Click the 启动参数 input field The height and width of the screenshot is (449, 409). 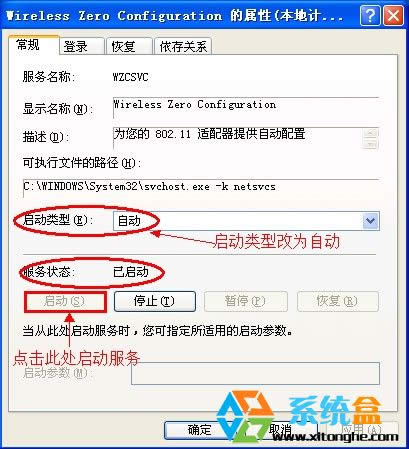[255, 373]
